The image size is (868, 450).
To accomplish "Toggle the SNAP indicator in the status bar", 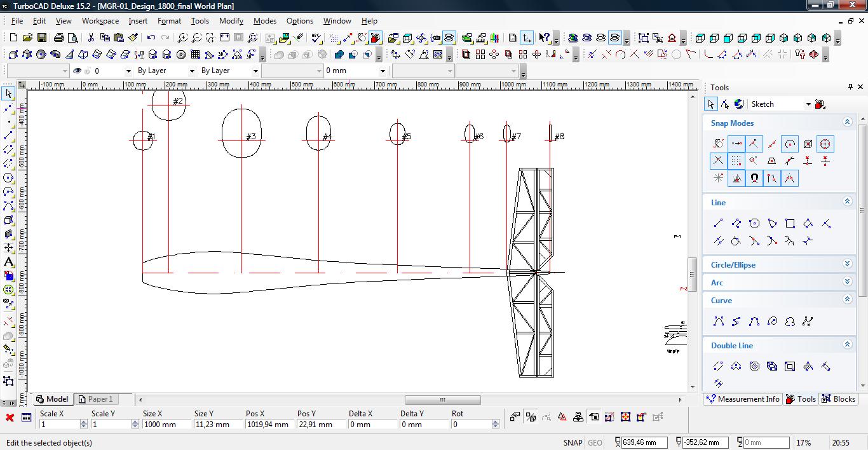I will coord(573,443).
